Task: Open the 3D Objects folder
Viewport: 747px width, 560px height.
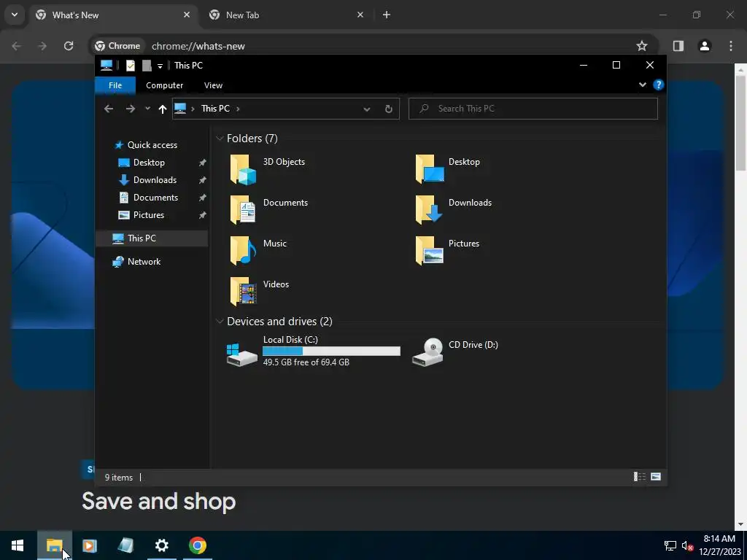Action: tap(268, 169)
